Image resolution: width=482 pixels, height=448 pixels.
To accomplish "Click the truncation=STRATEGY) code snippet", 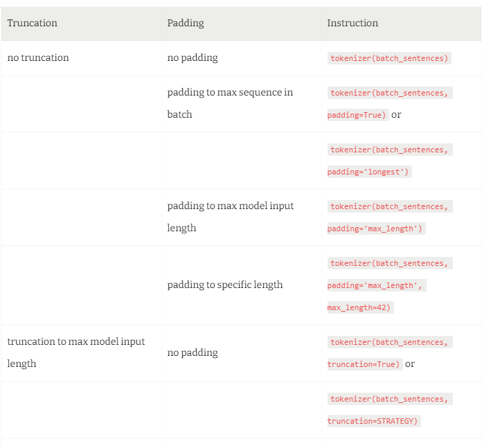I will point(373,421).
